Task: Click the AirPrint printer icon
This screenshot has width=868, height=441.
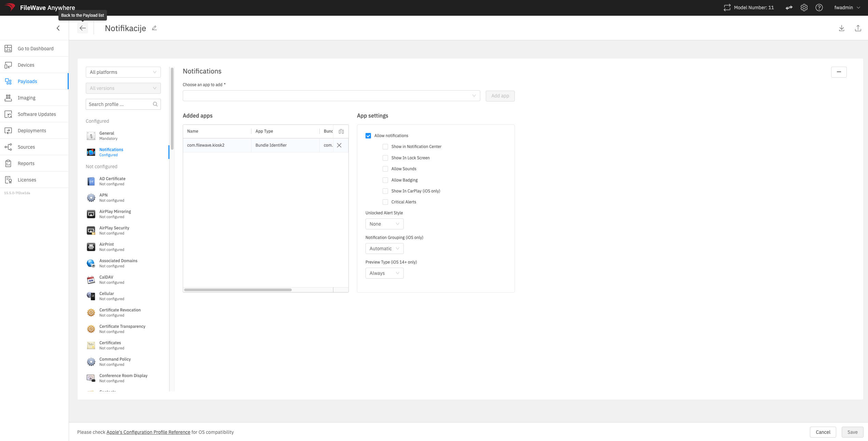Action: (91, 247)
